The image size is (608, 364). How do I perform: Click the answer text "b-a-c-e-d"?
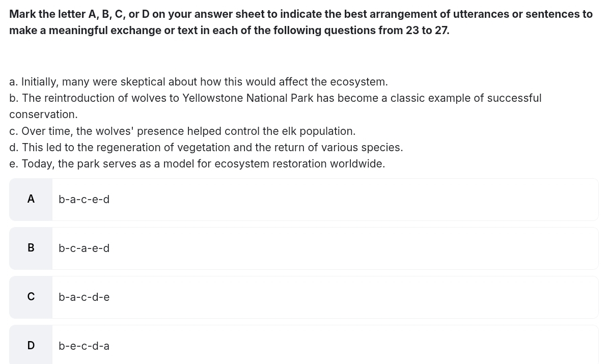pos(84,200)
